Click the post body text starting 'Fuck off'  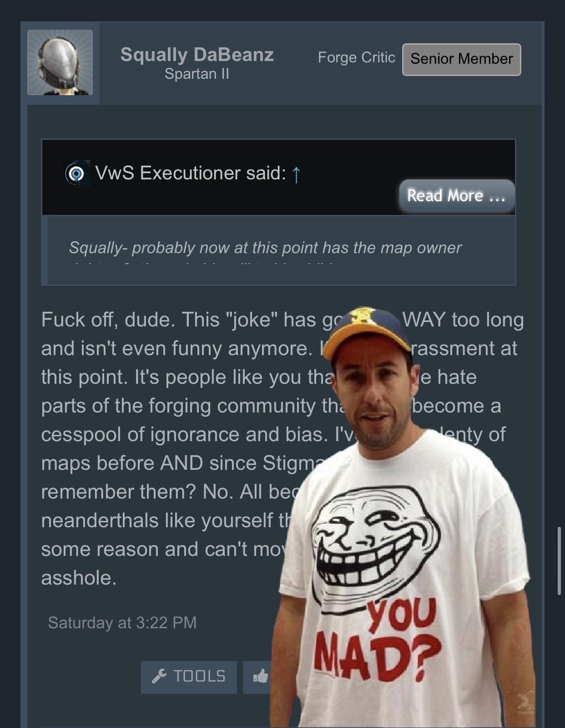click(x=282, y=448)
